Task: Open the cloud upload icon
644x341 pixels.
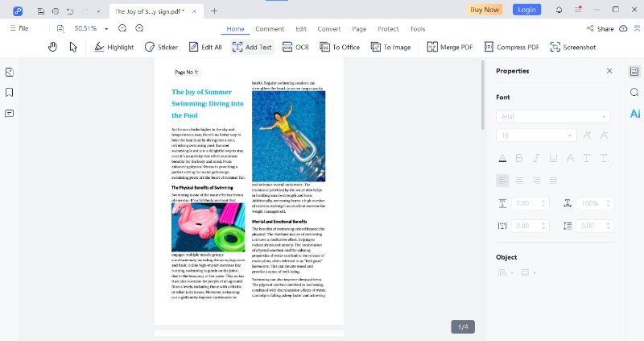Action: pyautogui.click(x=623, y=28)
